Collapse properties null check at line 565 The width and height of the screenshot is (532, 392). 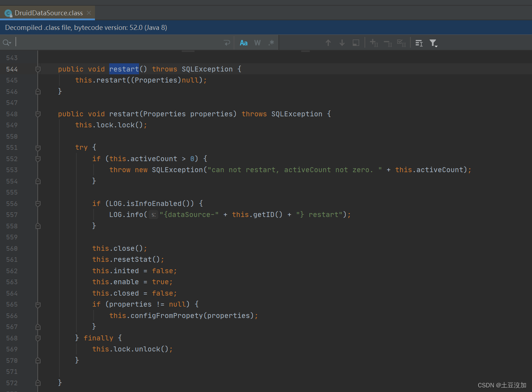click(x=38, y=305)
